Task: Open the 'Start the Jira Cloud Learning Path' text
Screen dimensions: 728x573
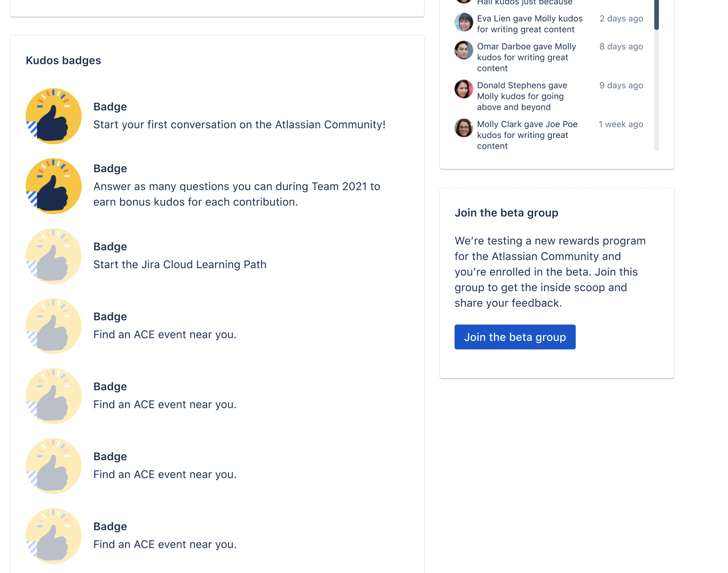Action: tap(180, 265)
